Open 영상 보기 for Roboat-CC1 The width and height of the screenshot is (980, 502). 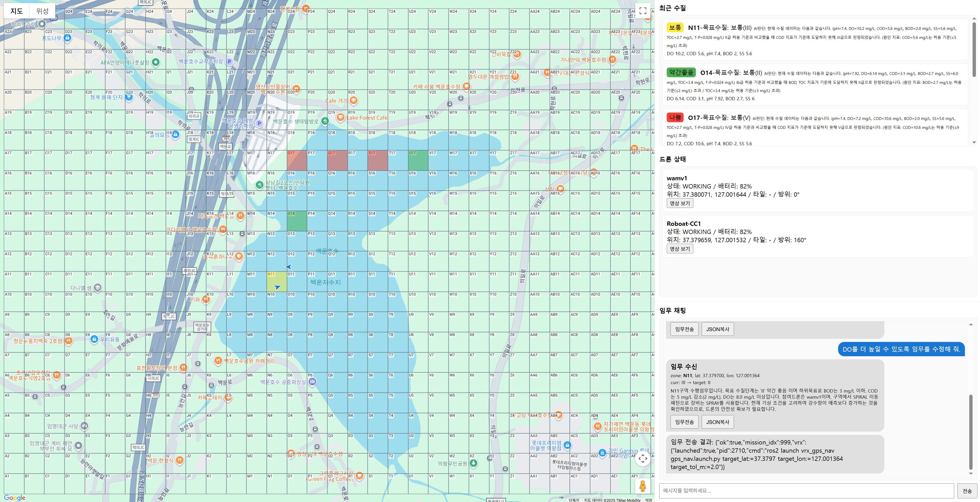680,249
